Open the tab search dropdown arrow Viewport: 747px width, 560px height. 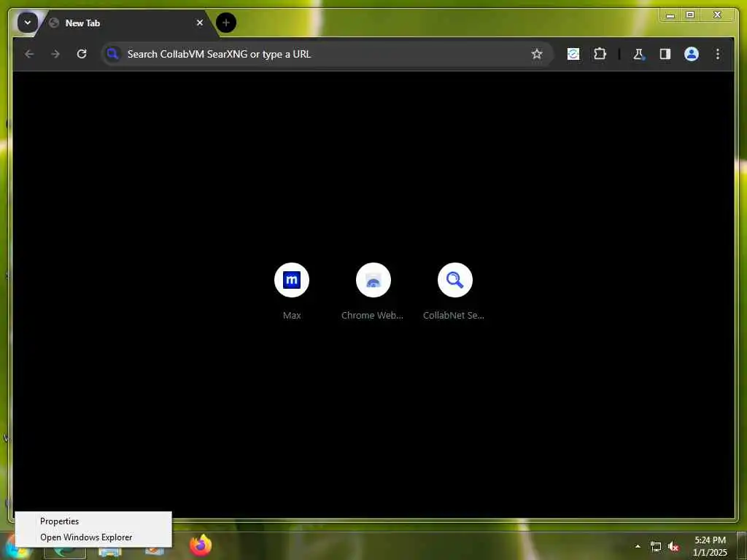click(x=28, y=23)
